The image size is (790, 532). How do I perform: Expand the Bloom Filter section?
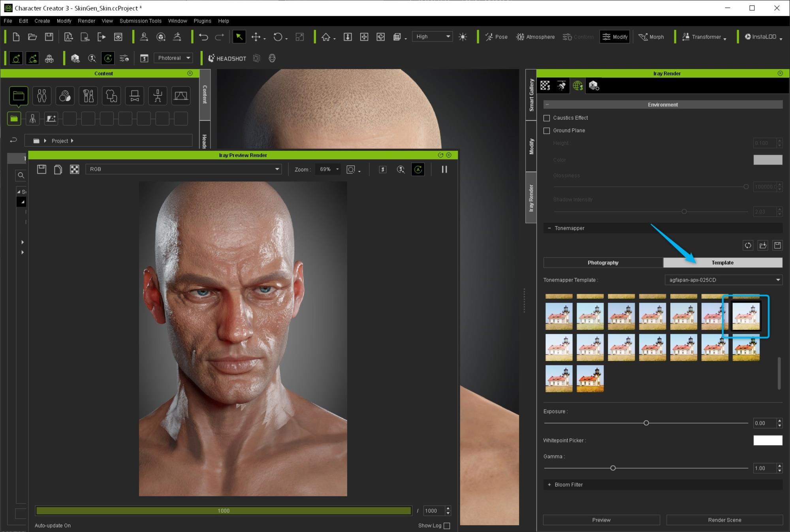pyautogui.click(x=549, y=485)
